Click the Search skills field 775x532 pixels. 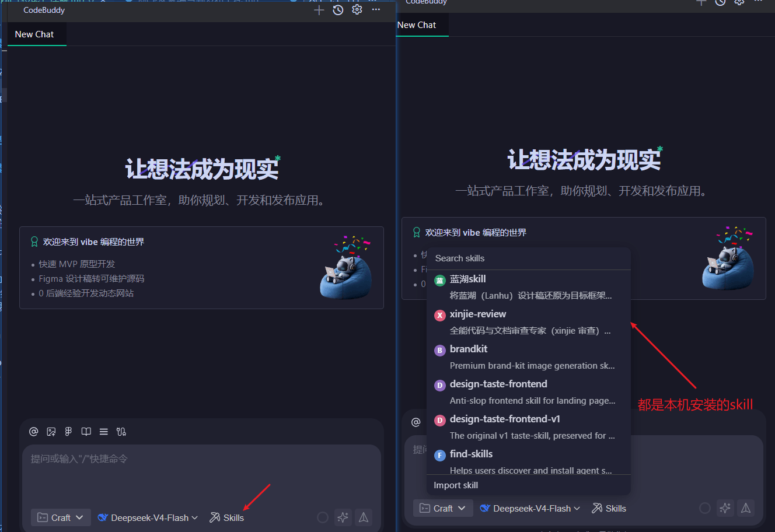coord(529,258)
